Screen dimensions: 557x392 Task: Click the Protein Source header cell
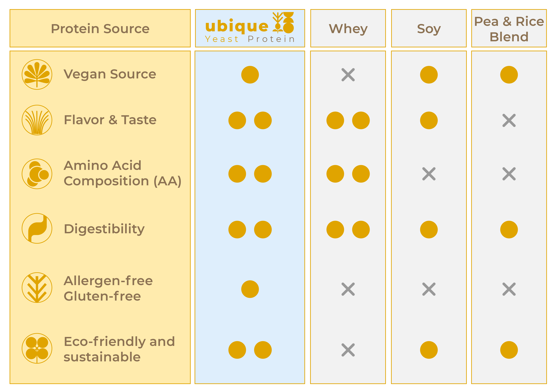coord(100,29)
